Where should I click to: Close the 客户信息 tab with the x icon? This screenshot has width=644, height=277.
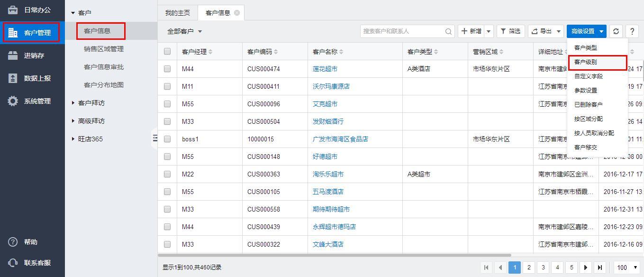click(x=237, y=13)
